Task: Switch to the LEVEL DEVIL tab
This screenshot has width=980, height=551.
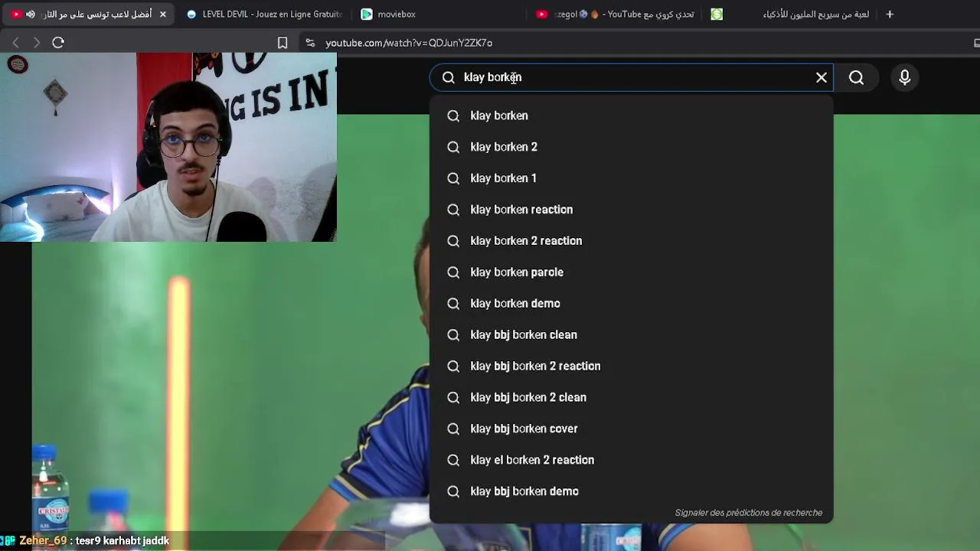Action: [263, 14]
